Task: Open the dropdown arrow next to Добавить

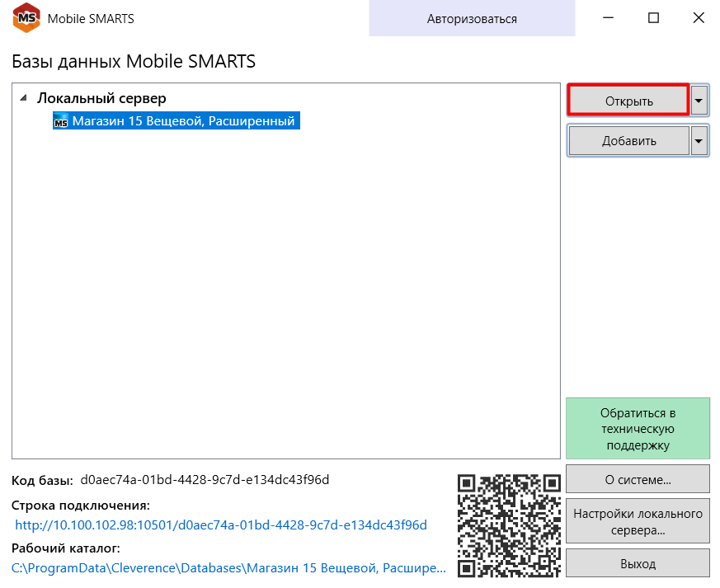Action: coord(699,141)
